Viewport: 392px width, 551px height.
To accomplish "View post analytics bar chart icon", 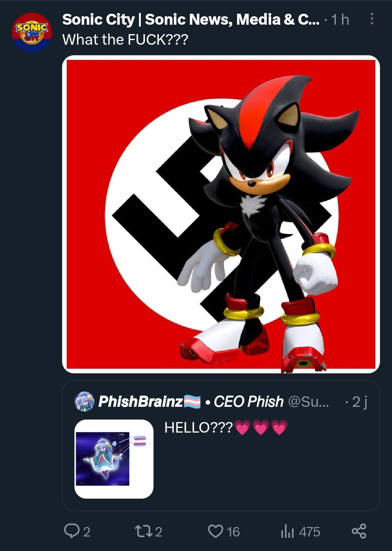I will (287, 531).
